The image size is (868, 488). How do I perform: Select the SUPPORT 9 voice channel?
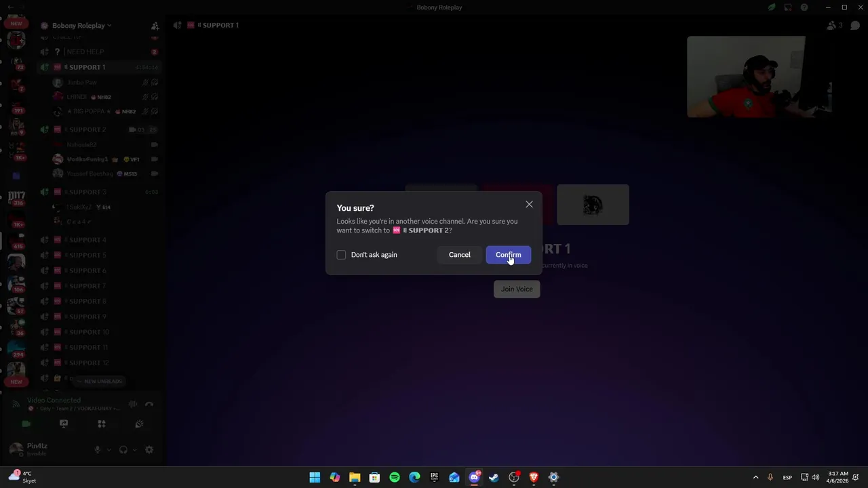(x=99, y=317)
